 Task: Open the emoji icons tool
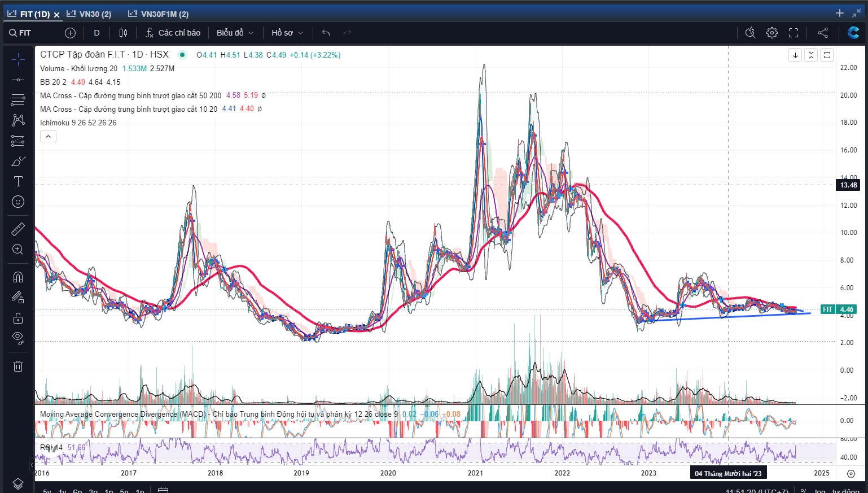[18, 202]
